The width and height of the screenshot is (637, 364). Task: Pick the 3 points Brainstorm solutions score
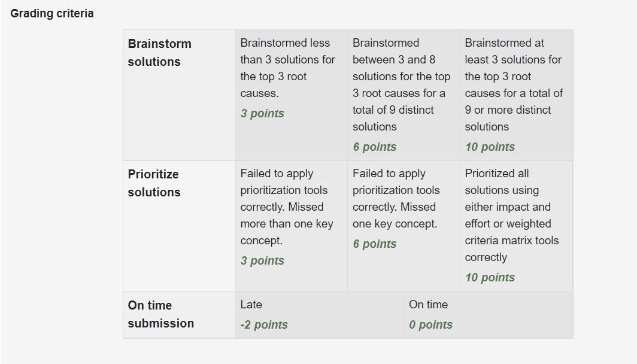coord(262,113)
